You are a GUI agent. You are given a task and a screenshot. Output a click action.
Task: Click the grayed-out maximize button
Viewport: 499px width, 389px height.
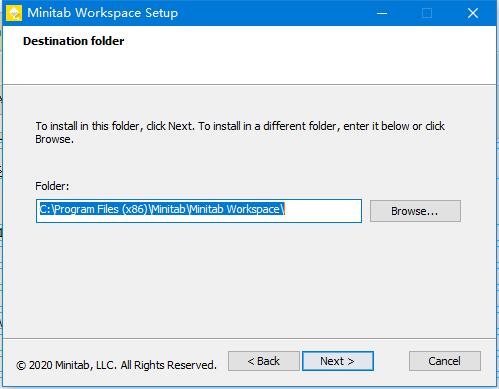click(x=427, y=13)
